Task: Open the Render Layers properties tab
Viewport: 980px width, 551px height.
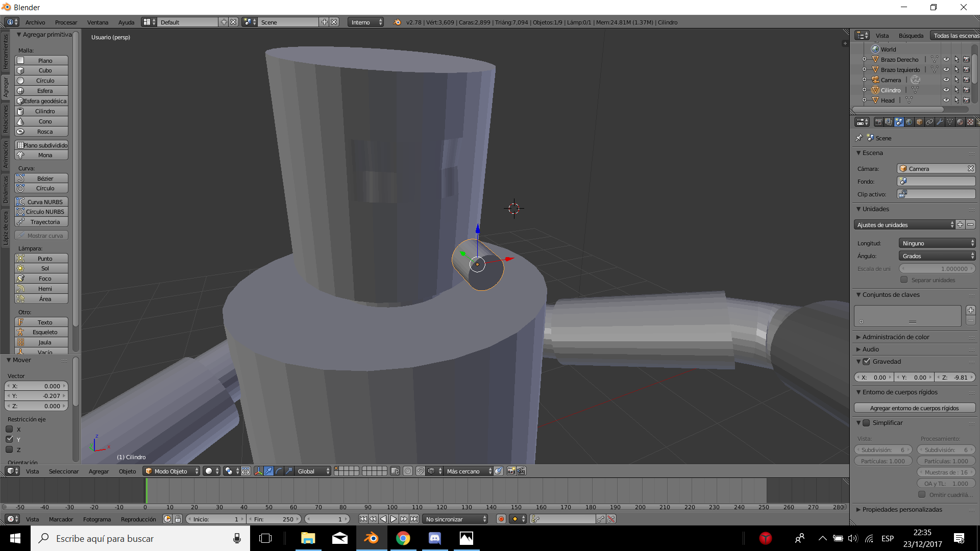Action: [x=889, y=122]
